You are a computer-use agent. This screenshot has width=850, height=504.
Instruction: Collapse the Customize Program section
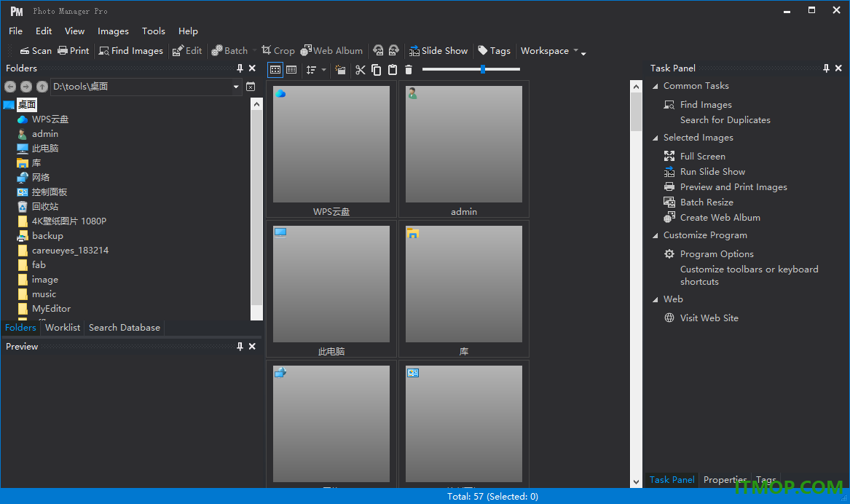tap(656, 235)
